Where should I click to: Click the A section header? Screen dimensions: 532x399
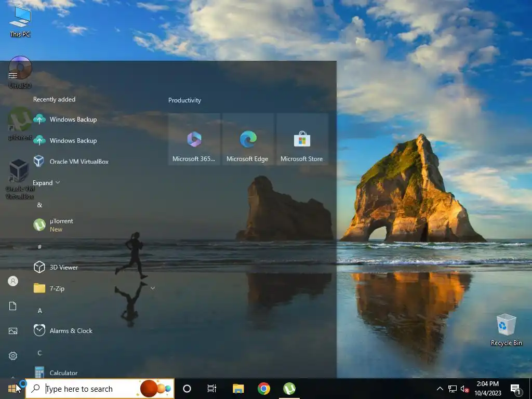(x=39, y=311)
